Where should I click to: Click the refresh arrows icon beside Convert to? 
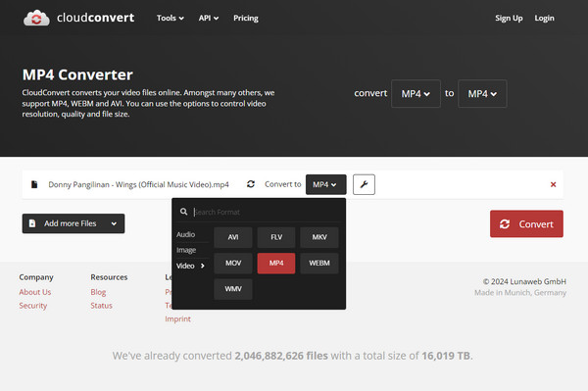point(251,184)
